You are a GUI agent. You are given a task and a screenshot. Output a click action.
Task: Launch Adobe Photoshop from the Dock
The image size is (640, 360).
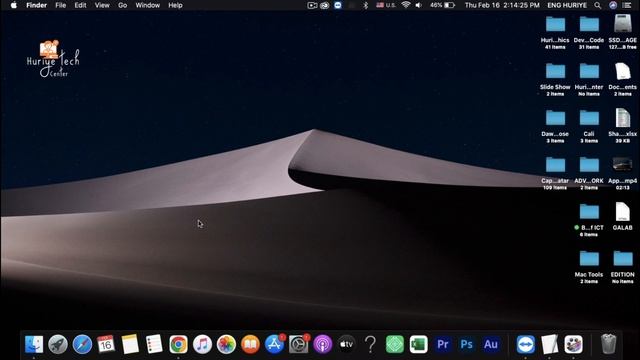coord(467,344)
